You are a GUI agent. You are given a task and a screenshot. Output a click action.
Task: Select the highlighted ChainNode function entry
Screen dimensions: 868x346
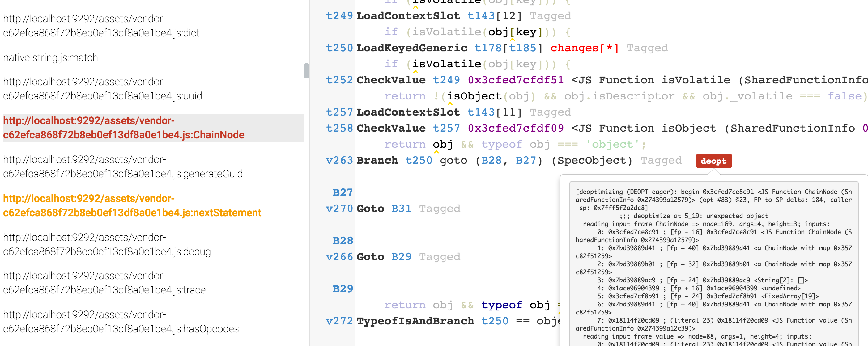(x=153, y=128)
